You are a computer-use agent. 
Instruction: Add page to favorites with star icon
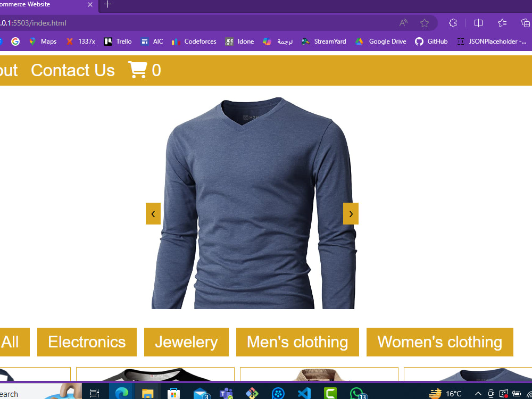point(425,23)
